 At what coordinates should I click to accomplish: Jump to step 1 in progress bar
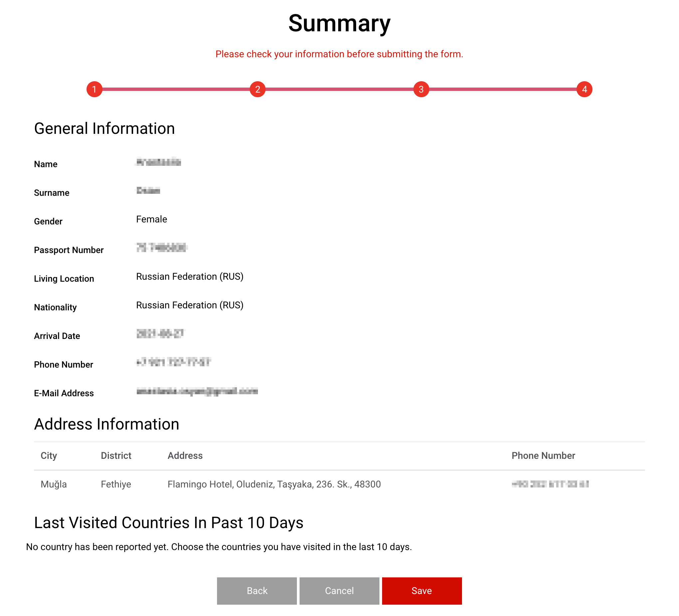pos(94,89)
